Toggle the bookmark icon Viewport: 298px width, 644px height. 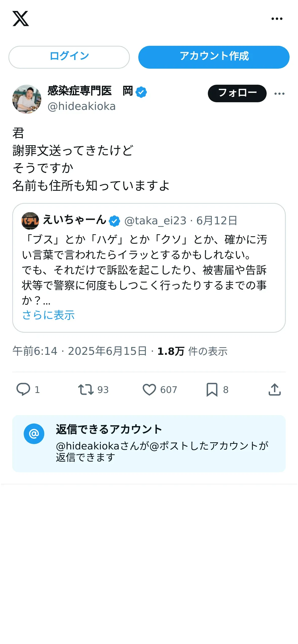click(212, 389)
